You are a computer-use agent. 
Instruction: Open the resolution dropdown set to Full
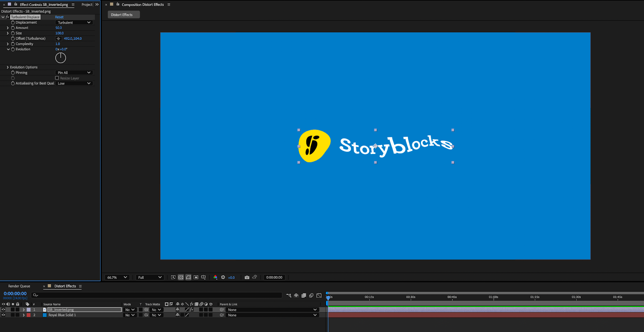coord(150,277)
